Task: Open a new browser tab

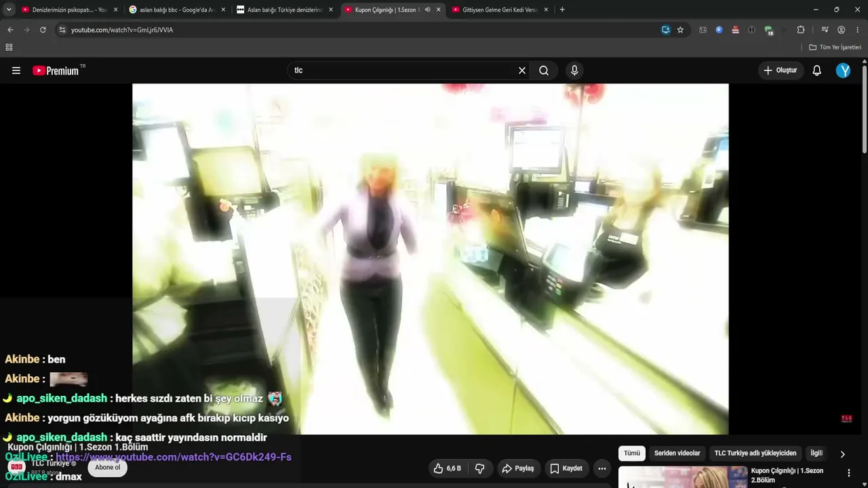Action: pos(562,9)
